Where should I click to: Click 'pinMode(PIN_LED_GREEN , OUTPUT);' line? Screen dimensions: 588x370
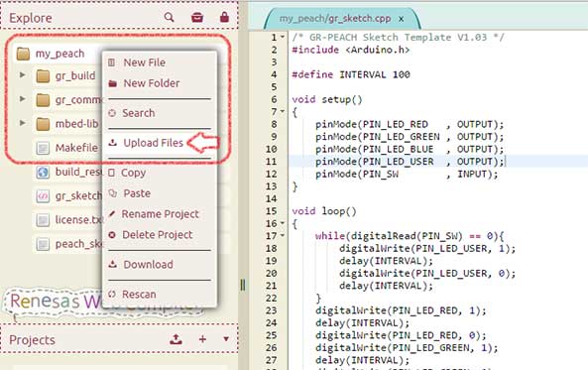pos(410,137)
